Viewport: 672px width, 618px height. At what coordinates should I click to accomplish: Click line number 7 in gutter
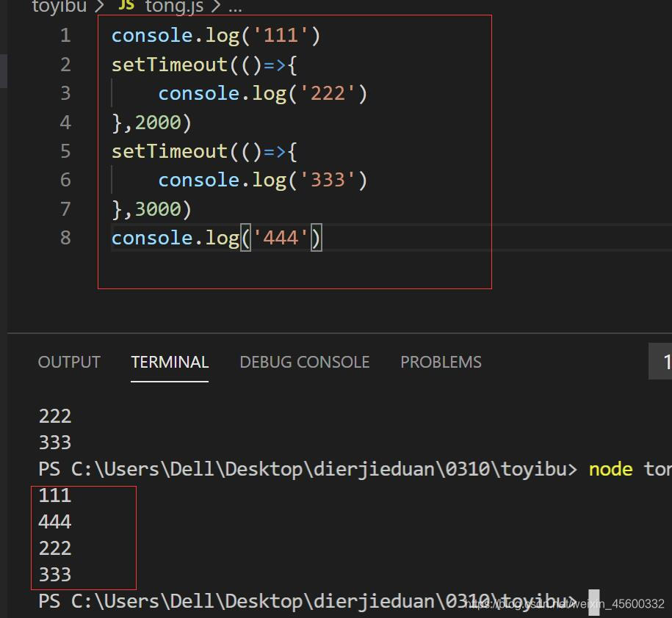pos(65,209)
